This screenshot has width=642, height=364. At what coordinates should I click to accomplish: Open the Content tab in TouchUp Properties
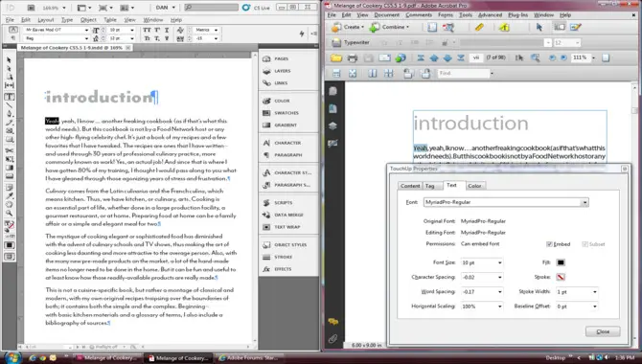[410, 186]
